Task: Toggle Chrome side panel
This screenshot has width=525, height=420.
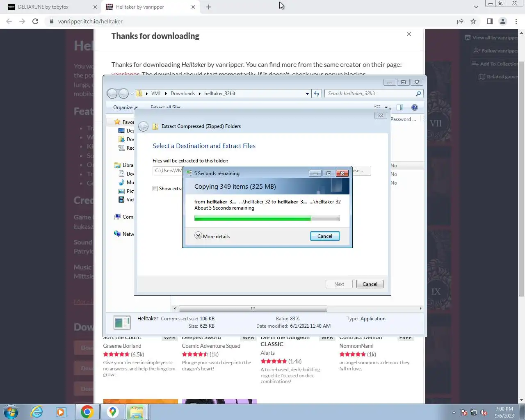Action: [x=489, y=21]
